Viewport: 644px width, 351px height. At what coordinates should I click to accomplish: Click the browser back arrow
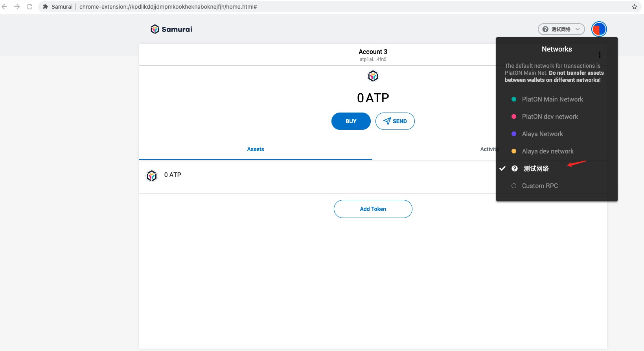5,7
